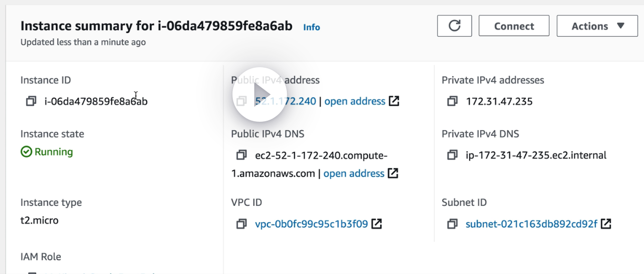This screenshot has width=644, height=274.
Task: Copy the Private IPv4 DNS name
Action: click(x=452, y=155)
